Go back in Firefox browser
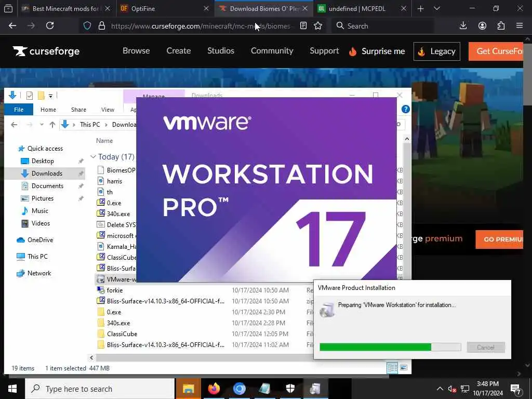 pos(12,26)
